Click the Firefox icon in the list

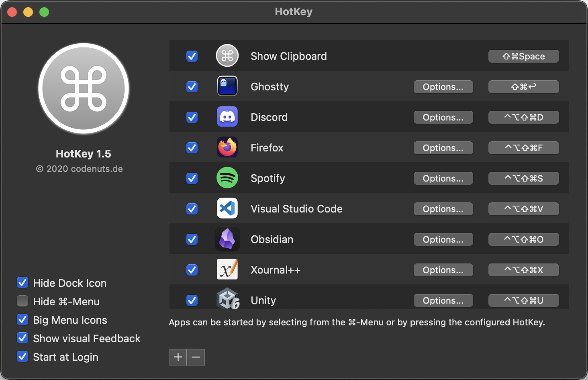(x=227, y=147)
